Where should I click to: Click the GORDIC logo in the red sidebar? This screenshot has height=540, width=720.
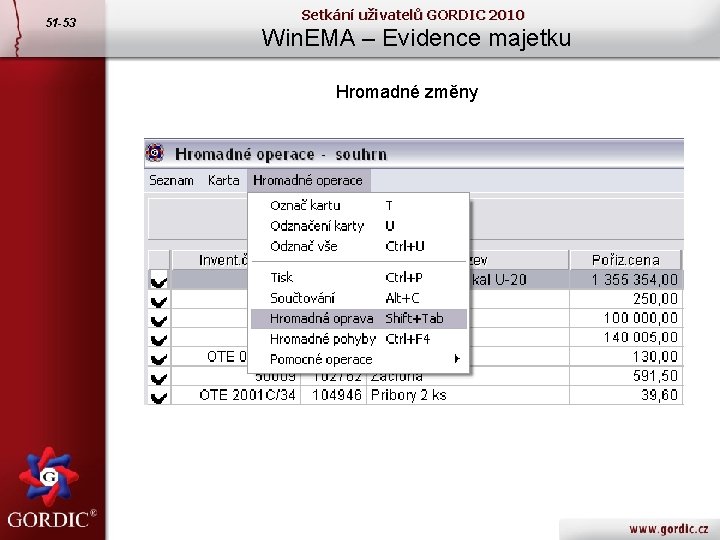[49, 488]
